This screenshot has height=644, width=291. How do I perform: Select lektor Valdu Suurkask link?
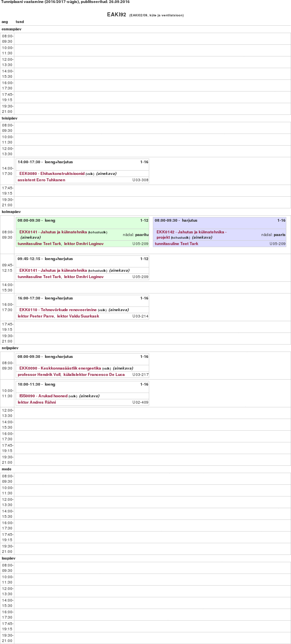[78, 316]
